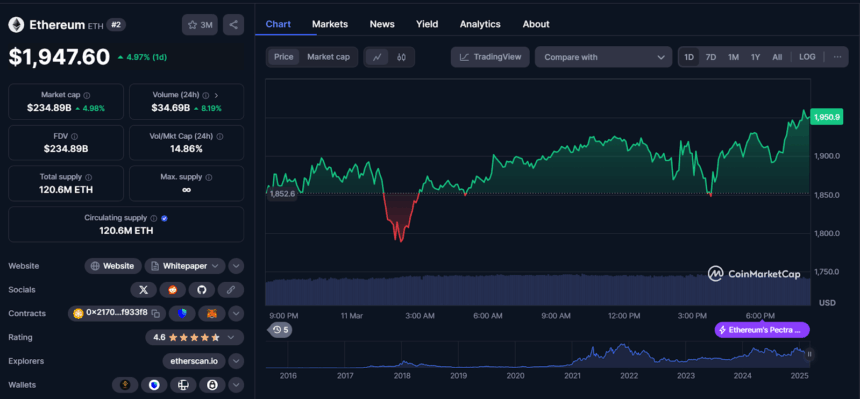Set chart range to All
Viewport: 860px width, 399px height.
[777, 57]
